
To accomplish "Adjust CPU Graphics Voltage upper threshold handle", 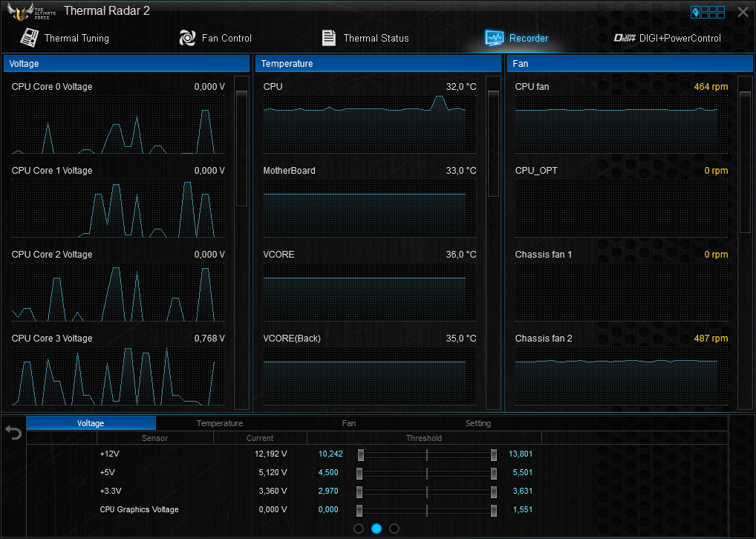I will pos(494,511).
